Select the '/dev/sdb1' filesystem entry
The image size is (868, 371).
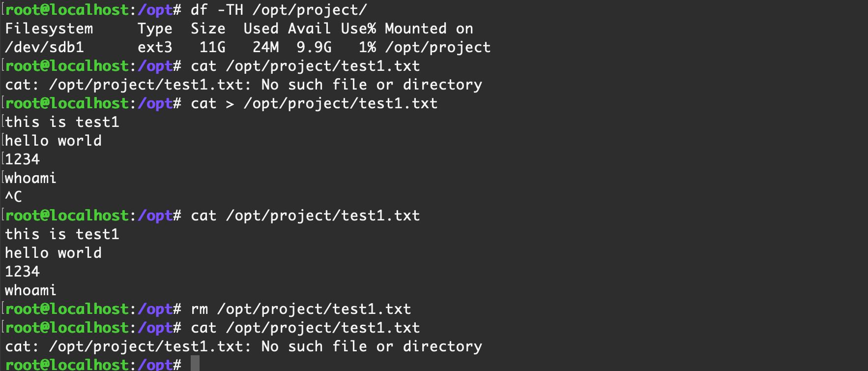pyautogui.click(x=44, y=47)
